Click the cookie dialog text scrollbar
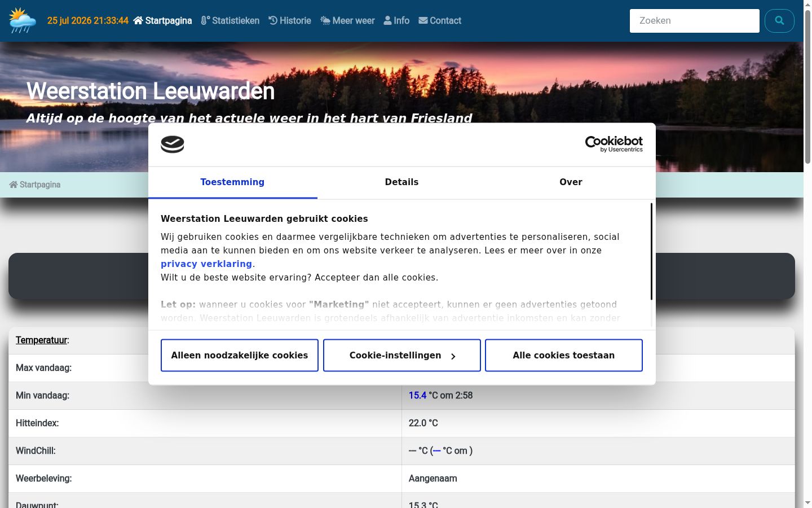This screenshot has height=508, width=812. pyautogui.click(x=651, y=252)
